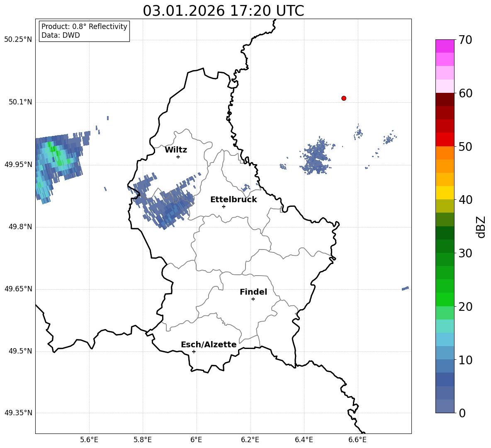Click the 49.35°N latitude label
Screen dimensions: 491x448
pos(18,413)
